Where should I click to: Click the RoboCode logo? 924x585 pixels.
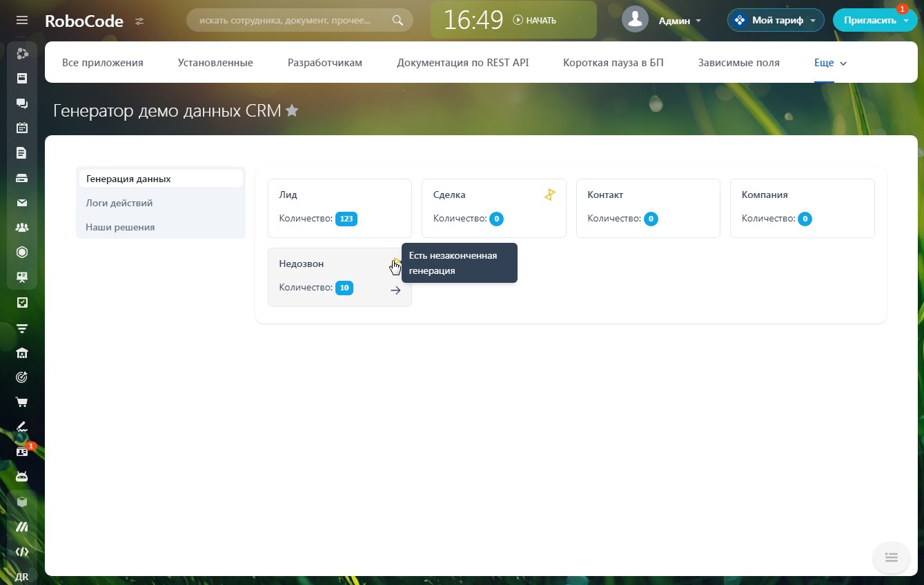[84, 21]
